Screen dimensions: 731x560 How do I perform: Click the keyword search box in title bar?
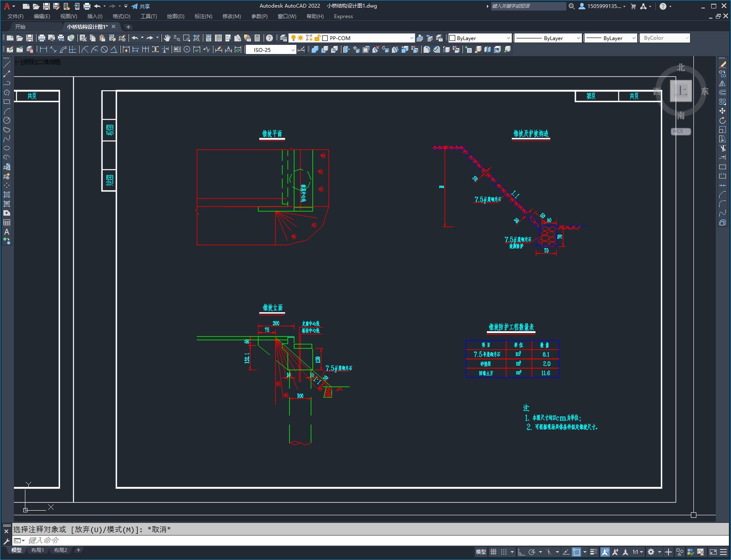coord(528,6)
